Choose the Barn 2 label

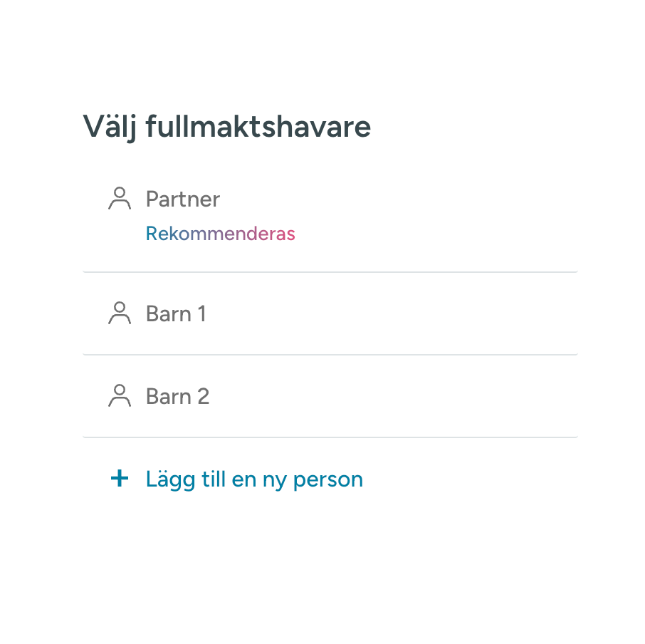[178, 396]
